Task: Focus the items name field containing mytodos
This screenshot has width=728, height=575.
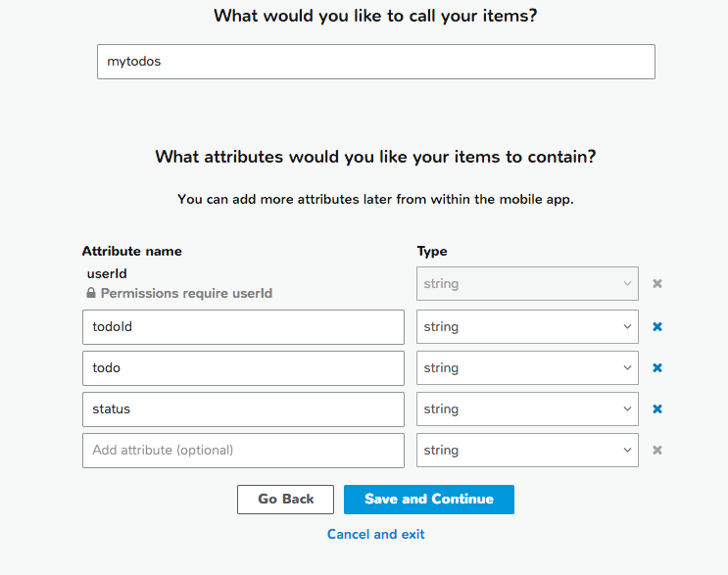Action: pos(375,62)
